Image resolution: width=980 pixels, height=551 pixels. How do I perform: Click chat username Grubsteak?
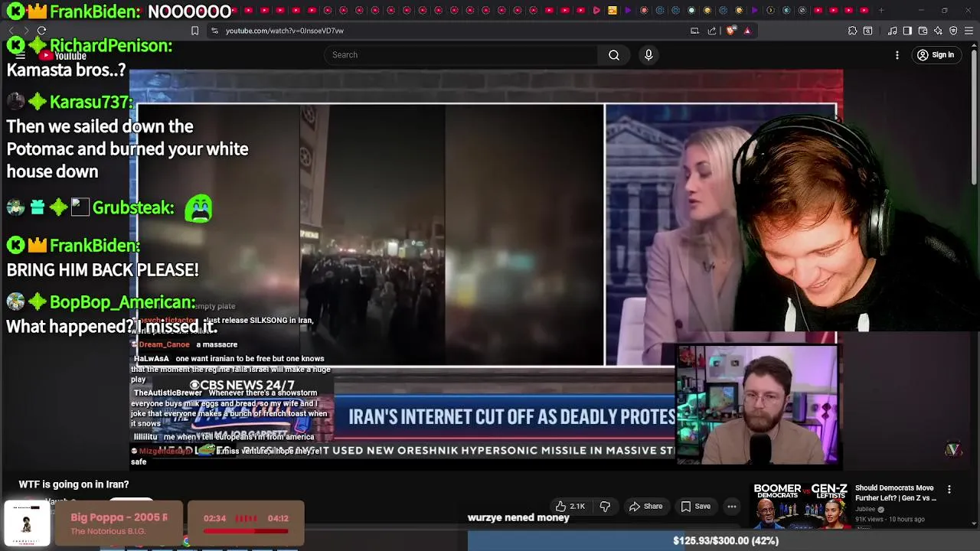[x=133, y=207]
